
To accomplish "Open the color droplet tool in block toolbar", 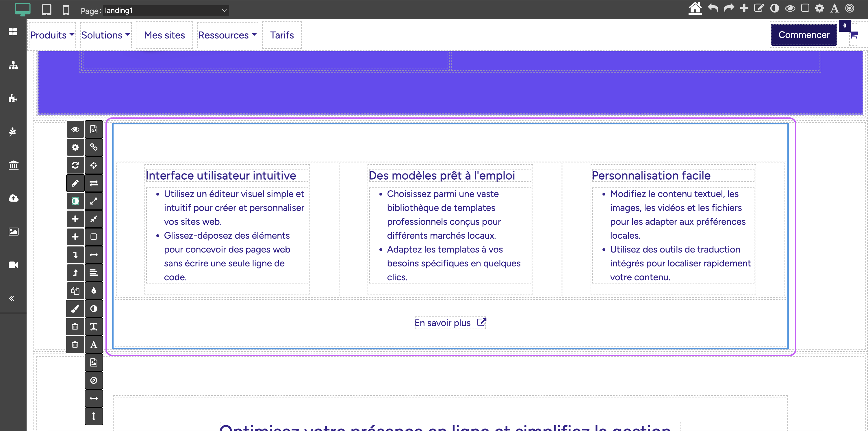I will pos(94,291).
